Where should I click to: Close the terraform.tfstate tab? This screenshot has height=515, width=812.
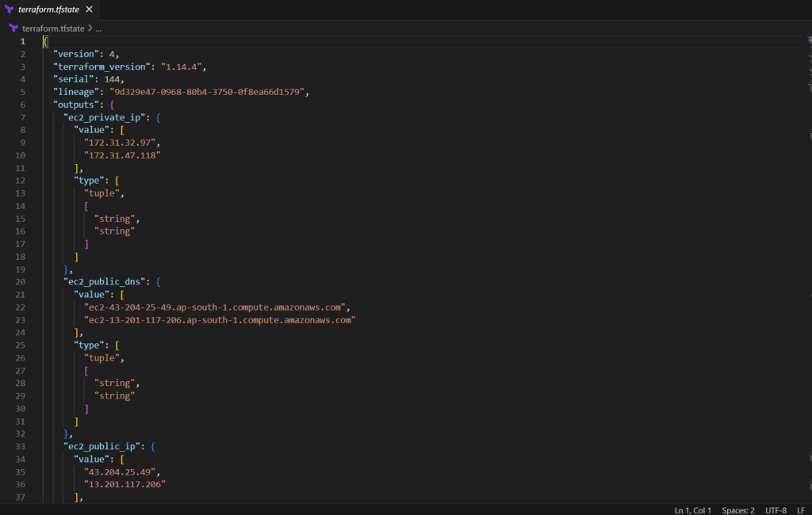89,10
